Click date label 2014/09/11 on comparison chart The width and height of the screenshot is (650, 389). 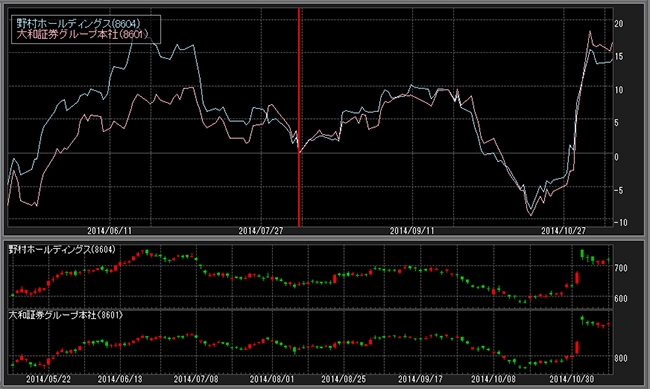[412, 231]
